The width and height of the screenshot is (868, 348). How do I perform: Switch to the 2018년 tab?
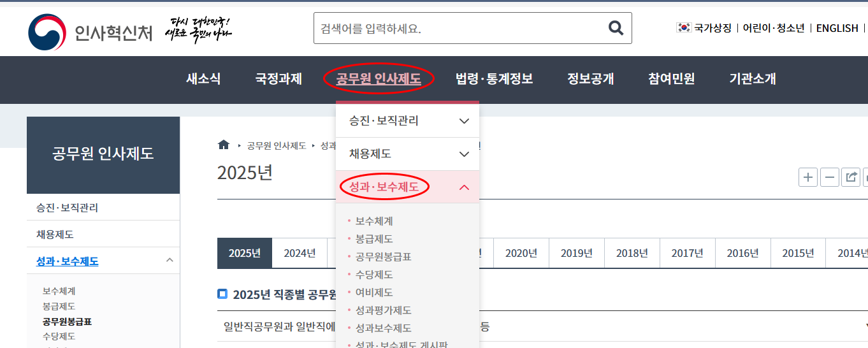pos(632,253)
